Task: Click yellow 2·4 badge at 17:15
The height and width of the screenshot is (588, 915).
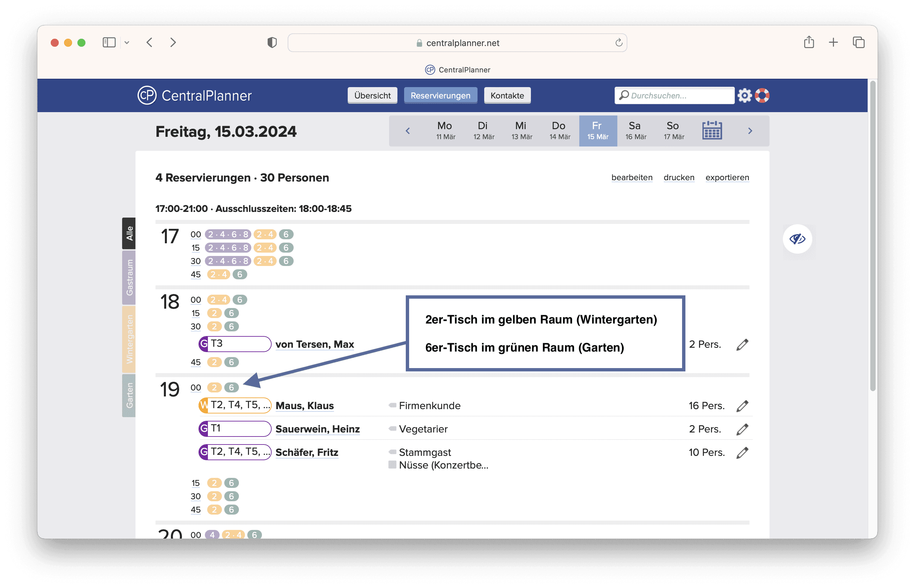Action: tap(265, 248)
